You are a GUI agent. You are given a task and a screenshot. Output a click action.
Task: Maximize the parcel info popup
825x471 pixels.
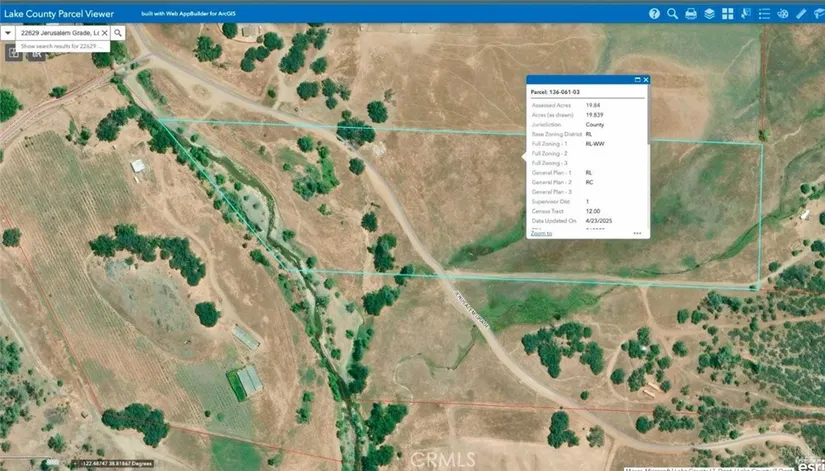point(637,80)
